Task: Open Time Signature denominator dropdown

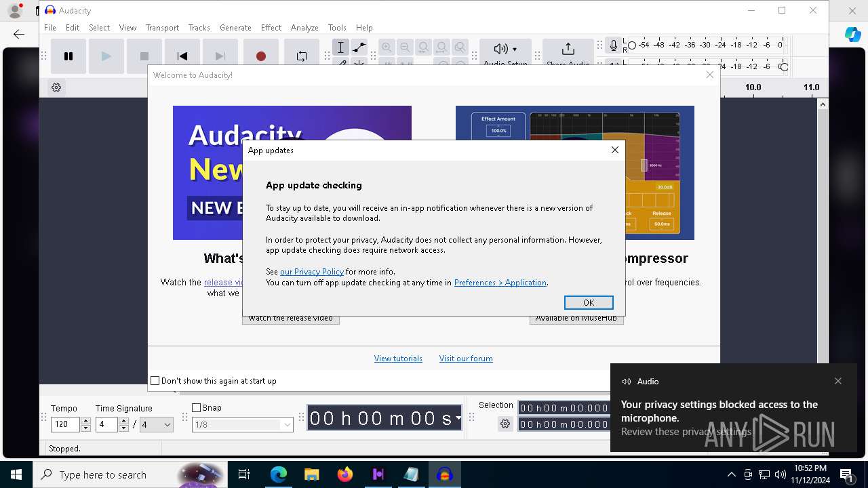Action: [x=157, y=425]
